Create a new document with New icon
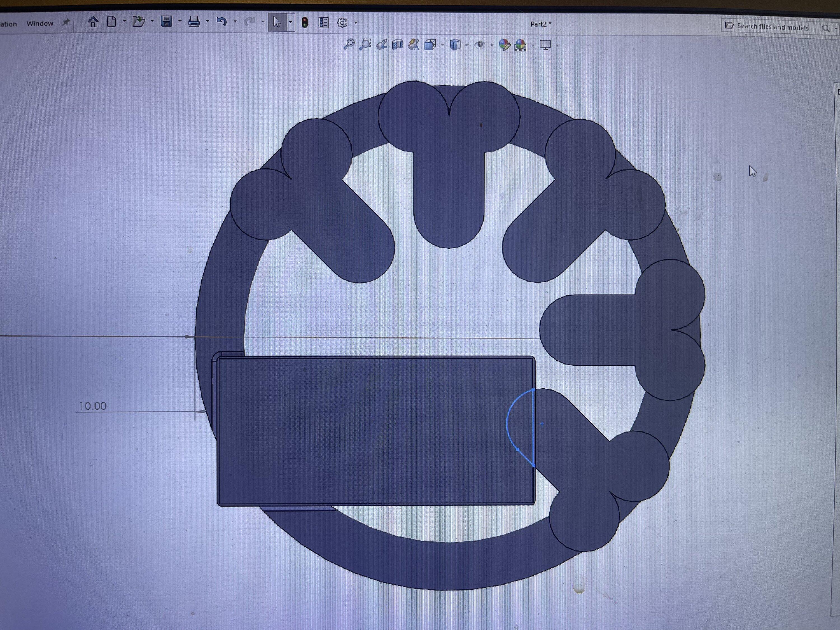This screenshot has width=840, height=630. tap(111, 22)
